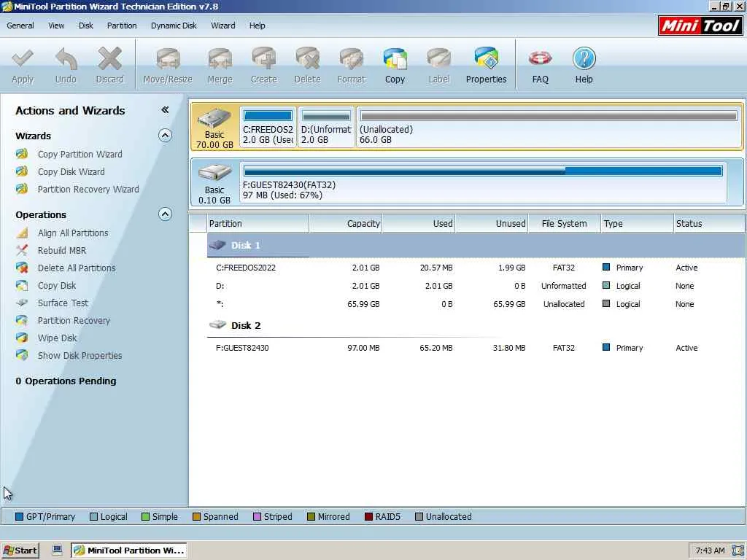Image resolution: width=747 pixels, height=560 pixels.
Task: Launch the Copy Partition Wizard
Action: [x=80, y=155]
